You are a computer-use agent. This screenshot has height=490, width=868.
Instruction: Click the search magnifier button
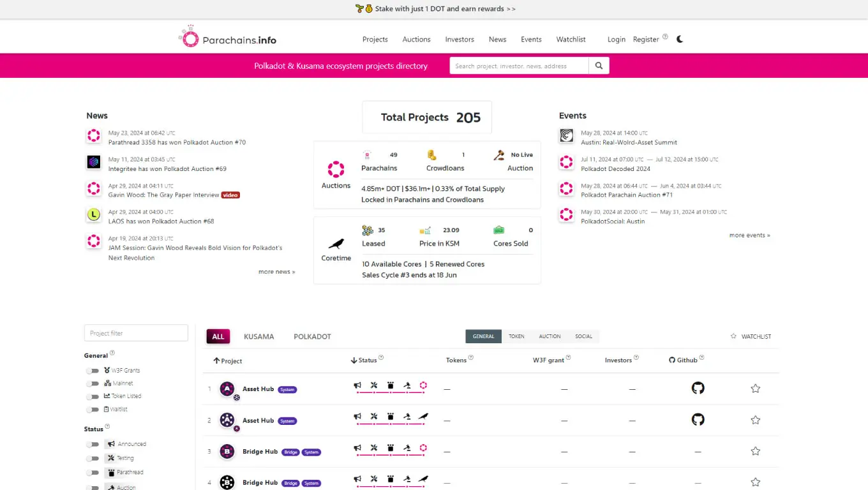coord(599,66)
